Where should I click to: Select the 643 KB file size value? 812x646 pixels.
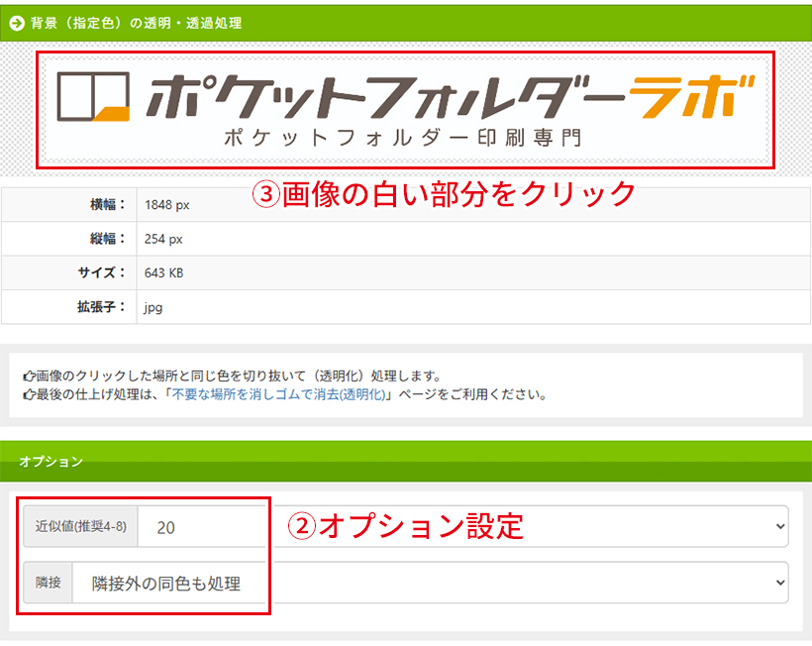pyautogui.click(x=163, y=272)
